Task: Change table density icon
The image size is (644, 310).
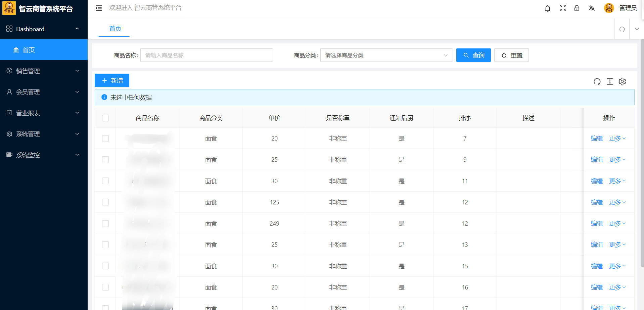Action: pyautogui.click(x=610, y=81)
